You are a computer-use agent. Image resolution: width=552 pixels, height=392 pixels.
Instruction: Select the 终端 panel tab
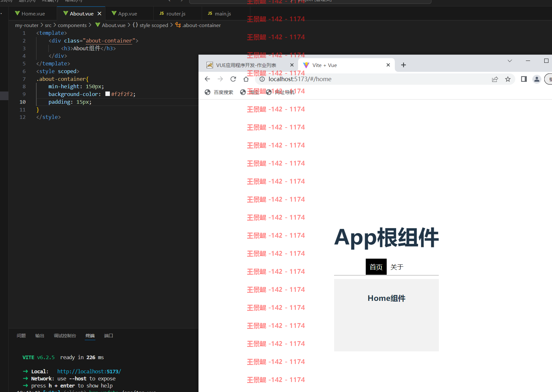click(x=90, y=336)
